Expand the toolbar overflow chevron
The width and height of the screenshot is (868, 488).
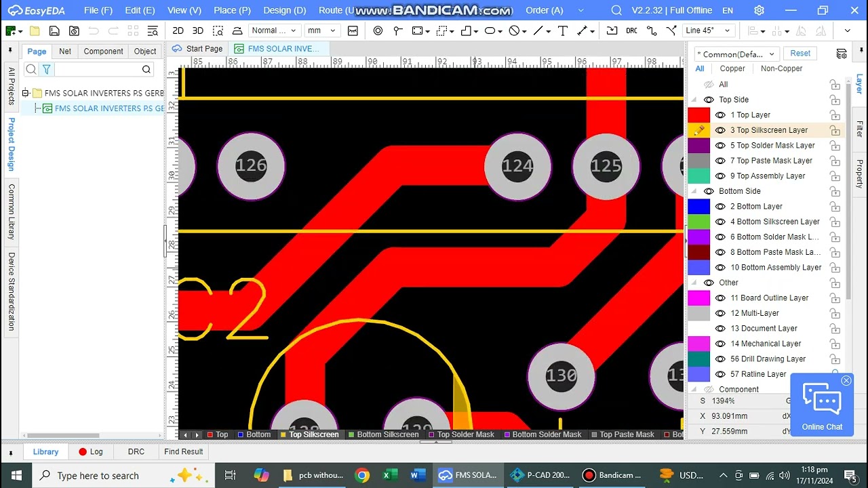pos(847,30)
